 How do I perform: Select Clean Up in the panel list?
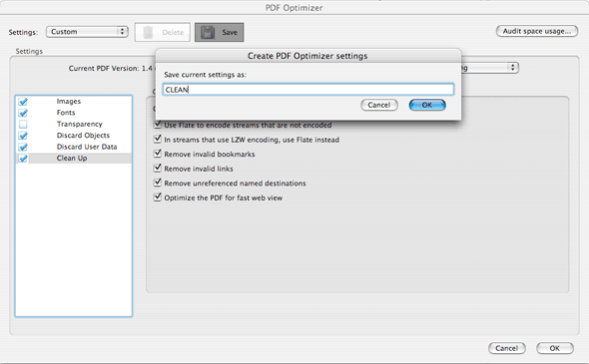pyautogui.click(x=72, y=159)
